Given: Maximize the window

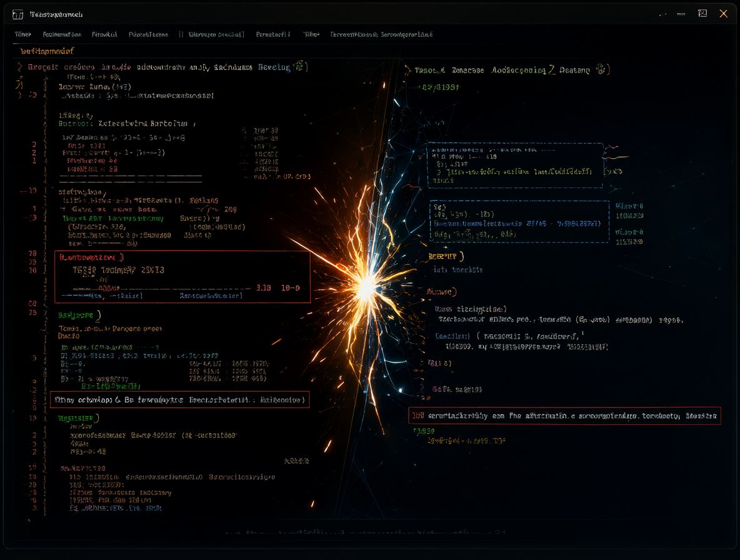Looking at the screenshot, I should pos(702,14).
